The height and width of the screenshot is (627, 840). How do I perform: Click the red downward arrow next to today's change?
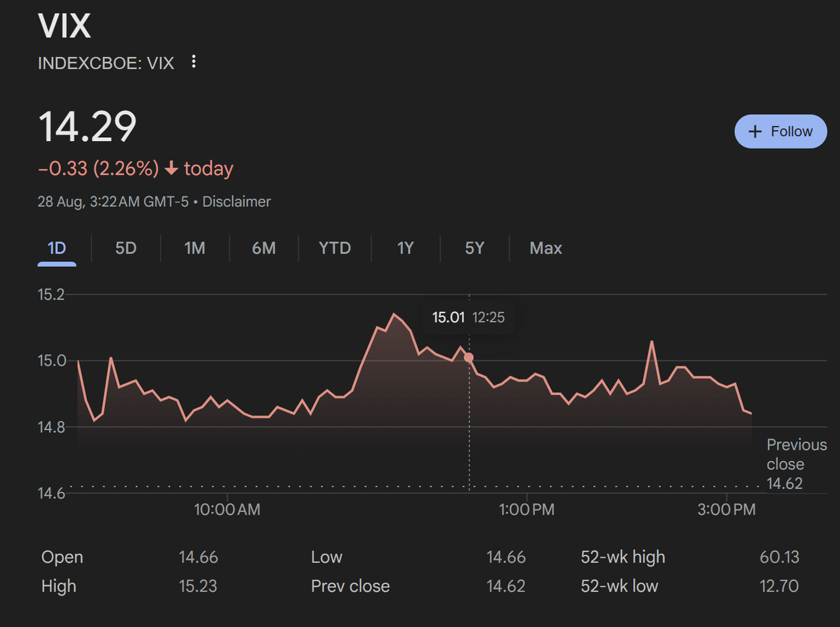171,169
